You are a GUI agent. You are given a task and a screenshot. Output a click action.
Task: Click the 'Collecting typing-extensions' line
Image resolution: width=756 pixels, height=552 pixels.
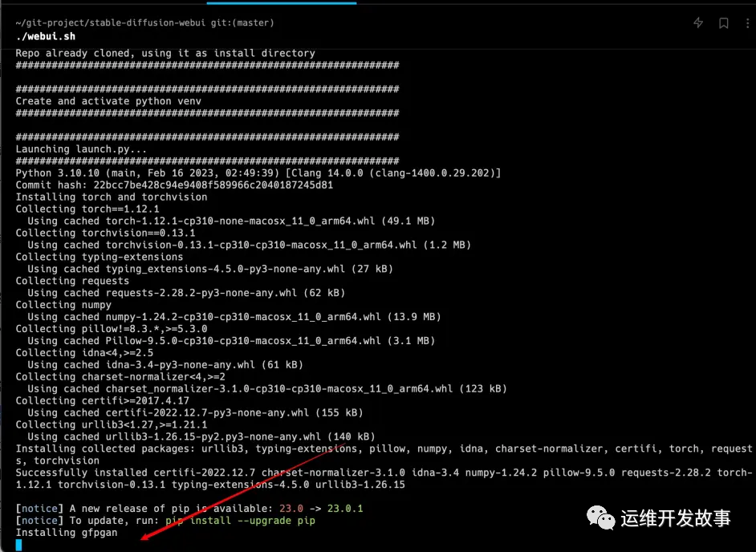(100, 257)
